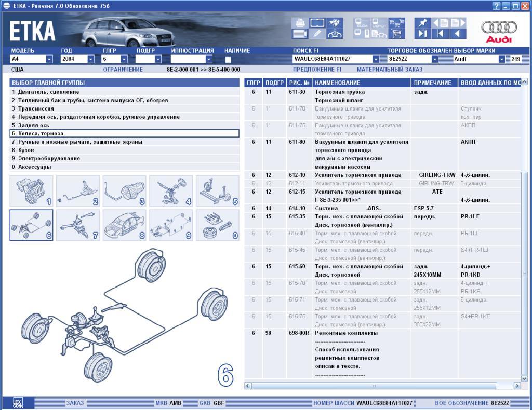Go to previous page arrow icon
The image size is (532, 410).
coord(457,34)
